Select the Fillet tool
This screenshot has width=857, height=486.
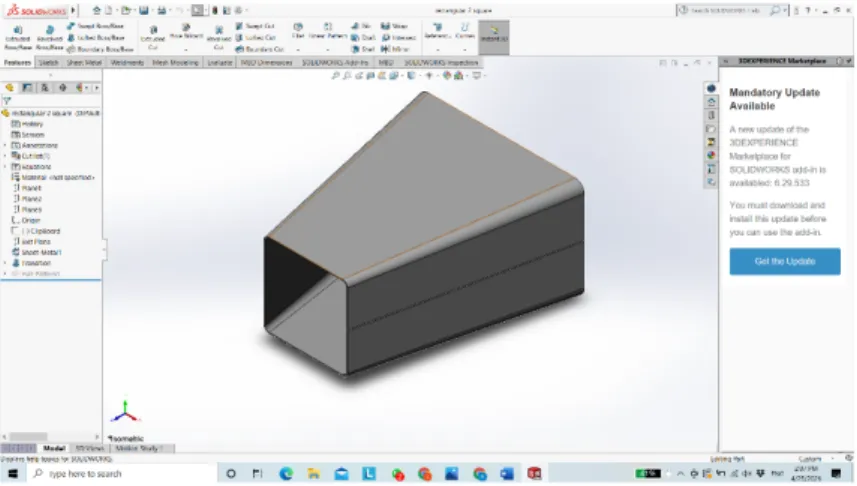click(x=298, y=31)
